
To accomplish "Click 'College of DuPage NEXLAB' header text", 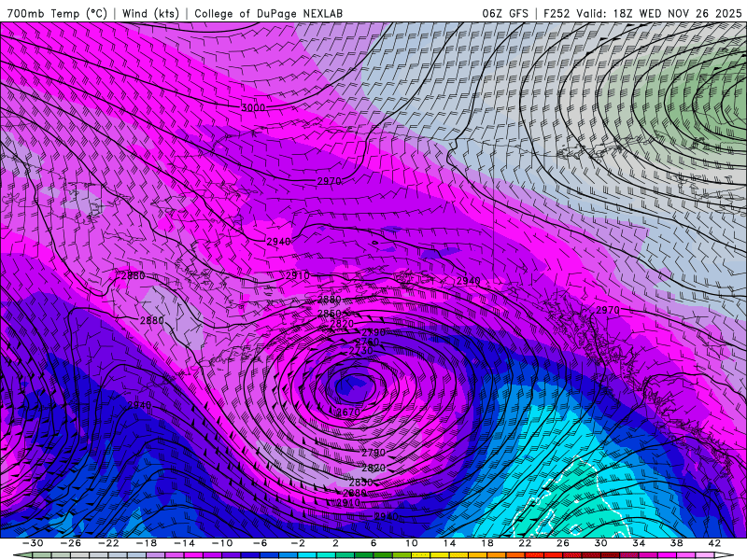I will pos(268,13).
